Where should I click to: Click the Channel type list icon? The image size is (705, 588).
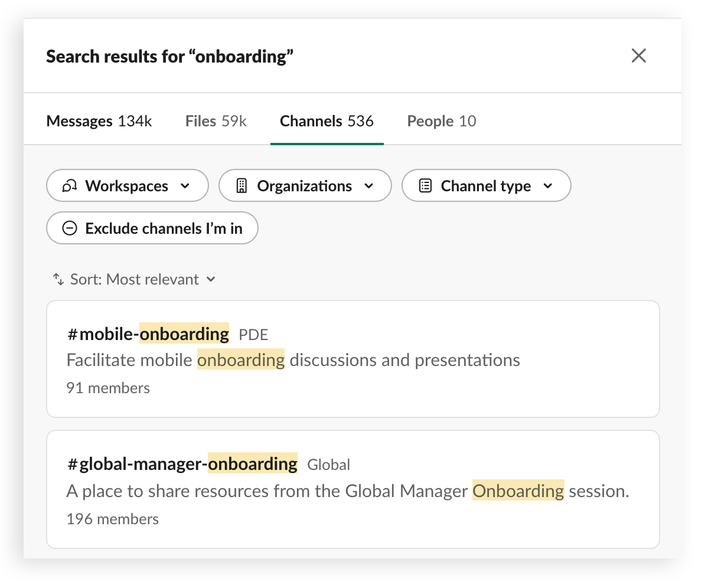coord(425,185)
